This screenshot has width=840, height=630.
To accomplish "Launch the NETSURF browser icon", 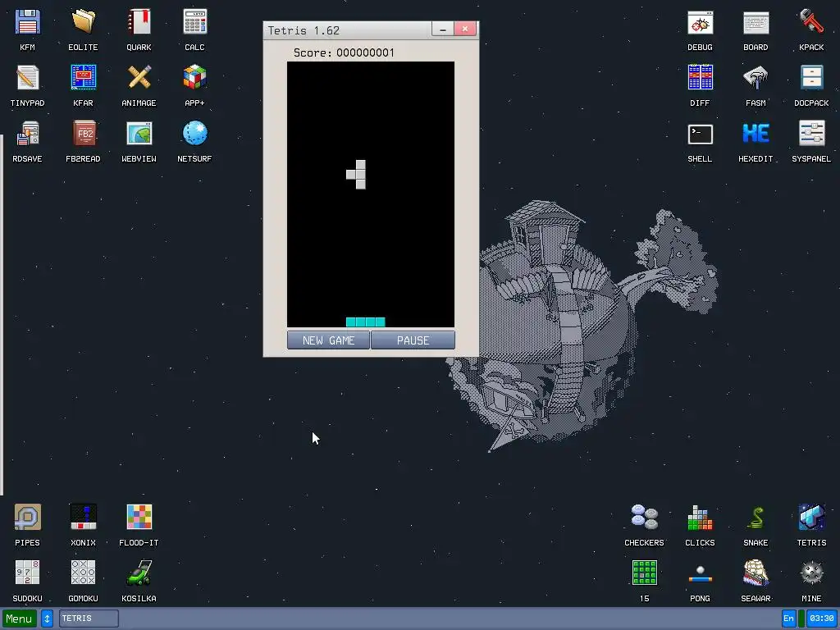I will pyautogui.click(x=194, y=134).
